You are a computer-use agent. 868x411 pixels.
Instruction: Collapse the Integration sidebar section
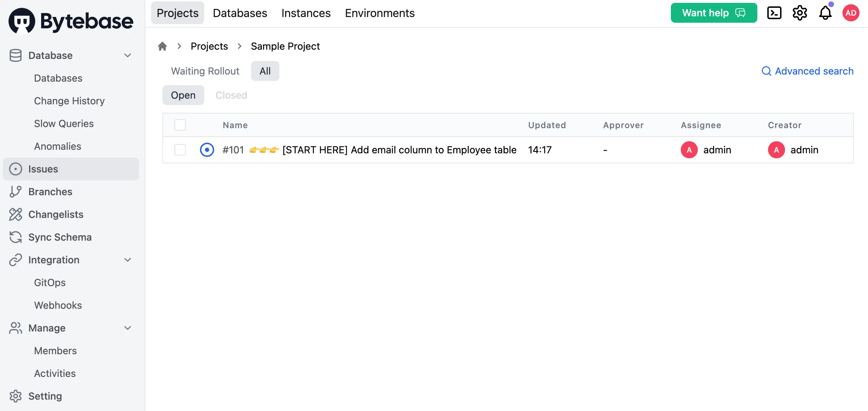pyautogui.click(x=128, y=260)
